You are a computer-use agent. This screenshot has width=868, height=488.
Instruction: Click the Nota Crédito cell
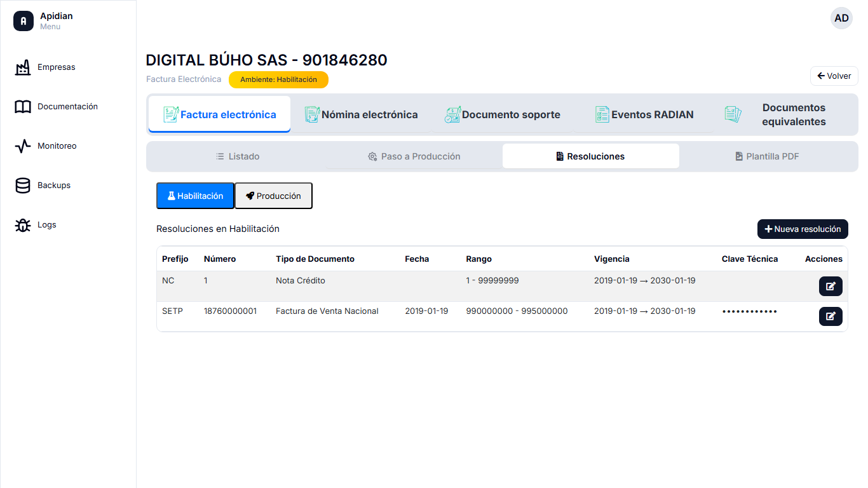coord(301,280)
